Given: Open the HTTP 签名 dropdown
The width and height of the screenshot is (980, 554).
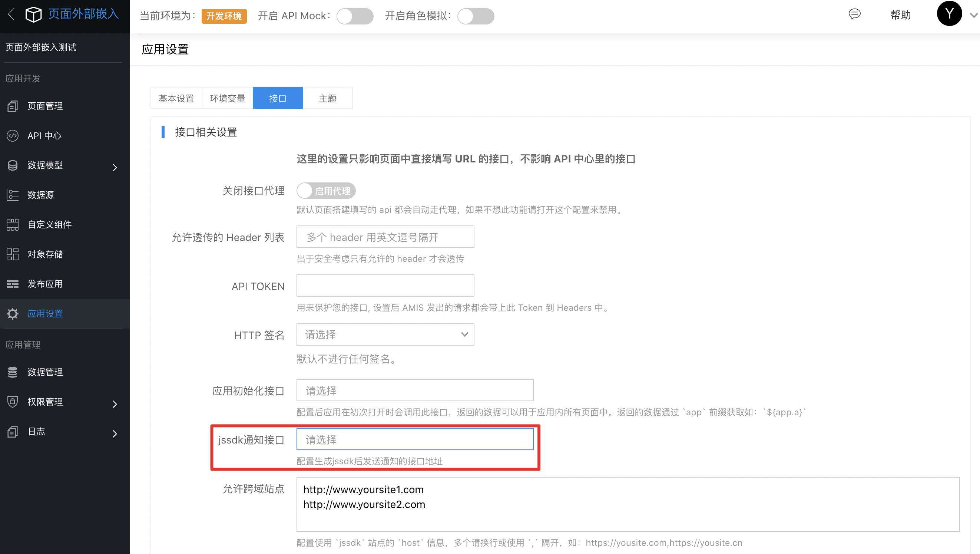Looking at the screenshot, I should coord(385,334).
